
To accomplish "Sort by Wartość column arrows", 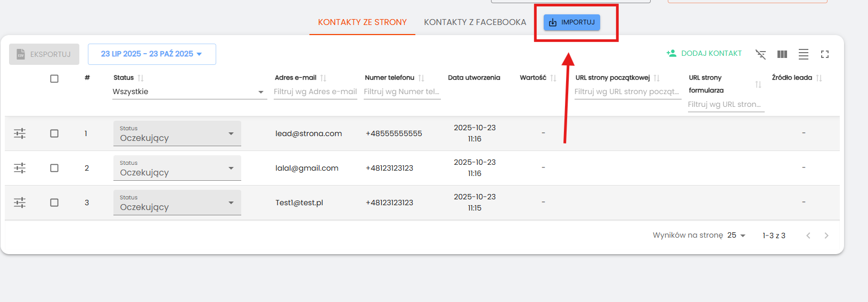I will coord(553,78).
